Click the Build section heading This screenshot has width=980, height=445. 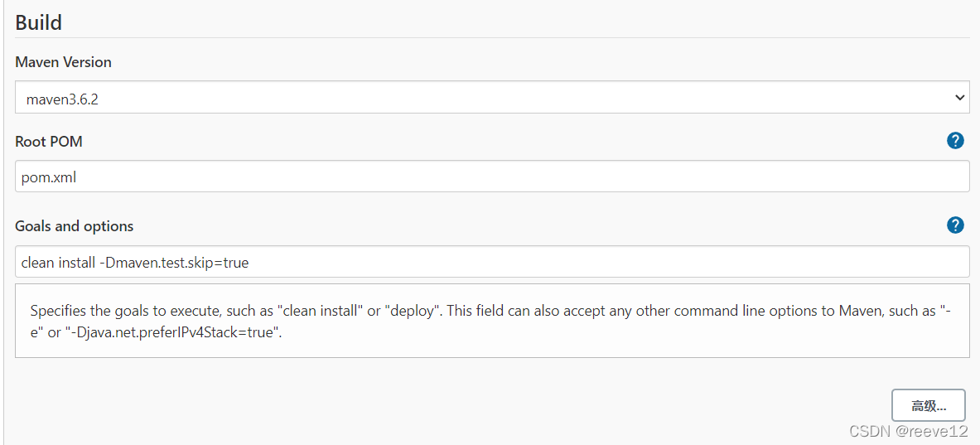tap(39, 22)
